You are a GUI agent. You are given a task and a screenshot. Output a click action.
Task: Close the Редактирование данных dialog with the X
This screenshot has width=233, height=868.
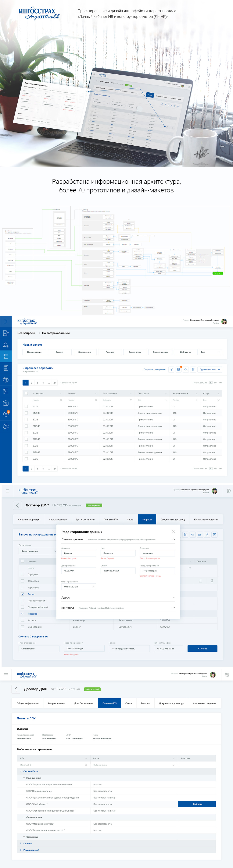(x=173, y=531)
